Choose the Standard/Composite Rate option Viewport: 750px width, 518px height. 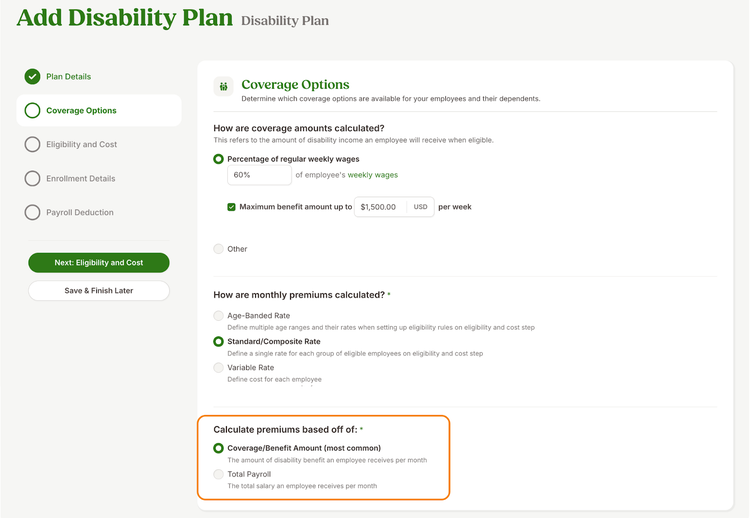219,342
